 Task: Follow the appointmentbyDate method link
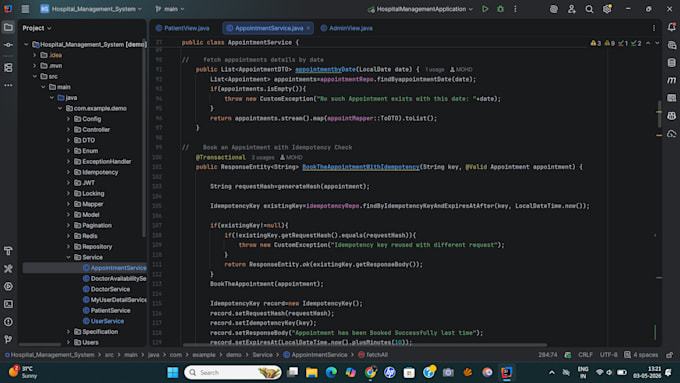pyautogui.click(x=325, y=69)
